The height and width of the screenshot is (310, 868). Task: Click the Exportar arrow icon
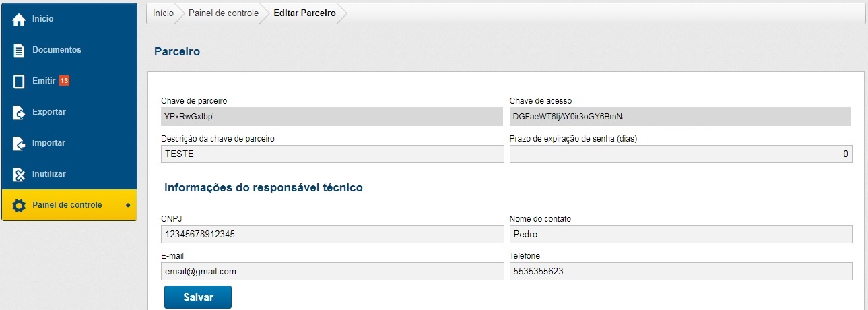(19, 113)
